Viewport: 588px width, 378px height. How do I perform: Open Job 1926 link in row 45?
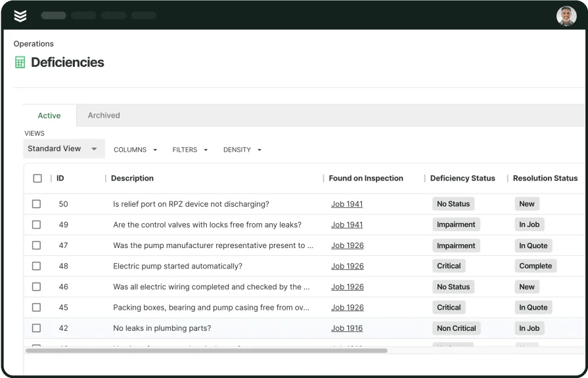[348, 308]
